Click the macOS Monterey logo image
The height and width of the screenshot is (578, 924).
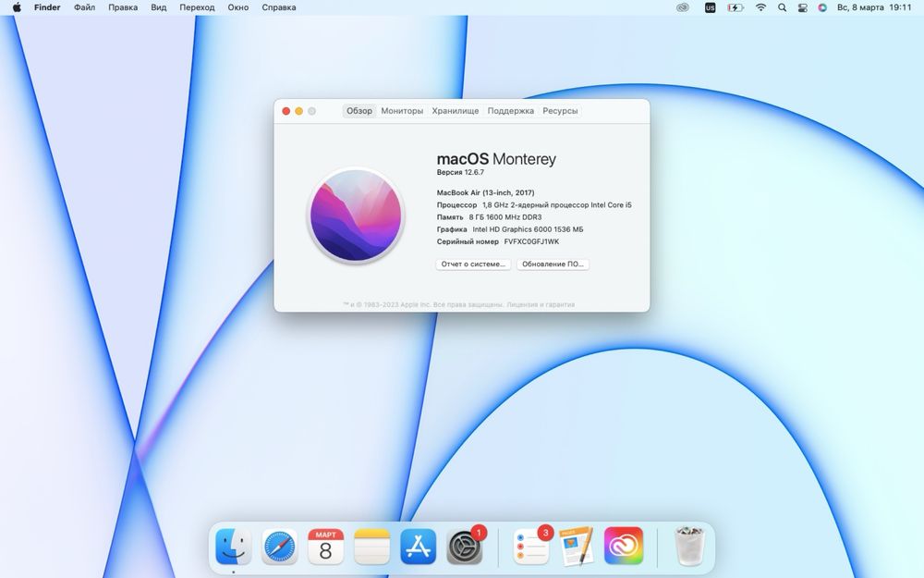[x=356, y=215]
